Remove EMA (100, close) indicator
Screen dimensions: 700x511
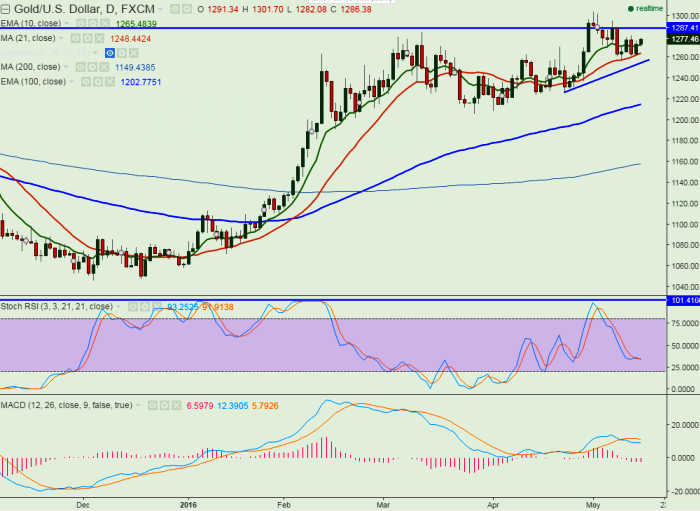coord(109,82)
